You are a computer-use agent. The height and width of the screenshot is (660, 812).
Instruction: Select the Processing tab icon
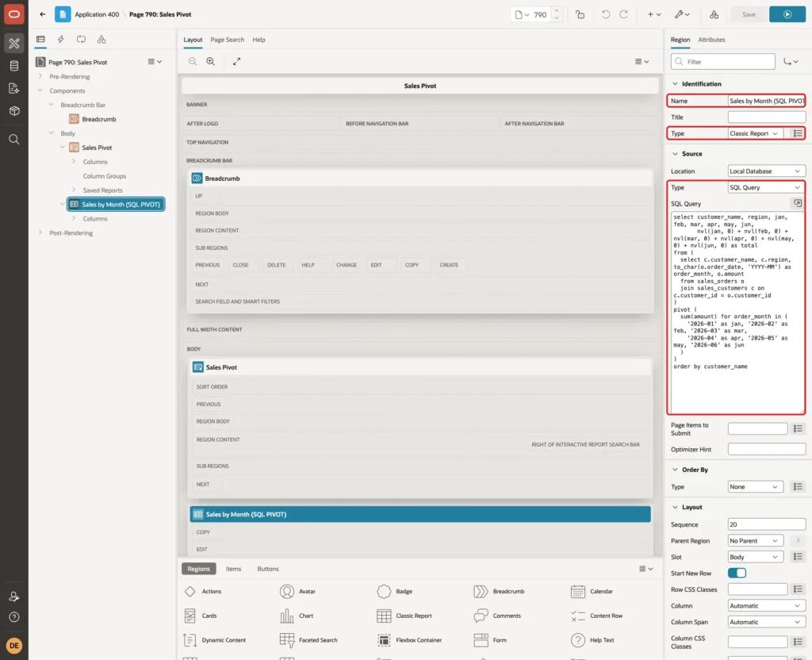coord(82,40)
